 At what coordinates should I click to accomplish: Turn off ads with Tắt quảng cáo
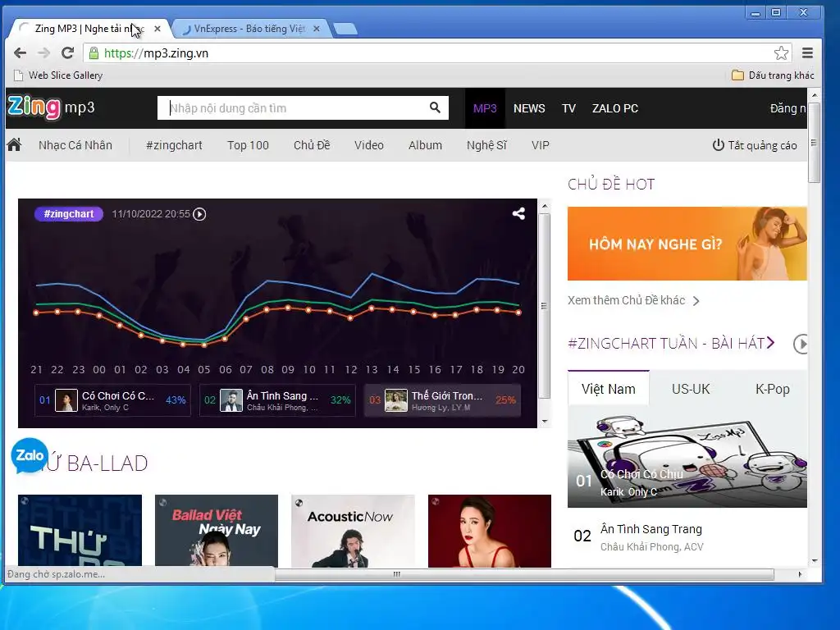(x=755, y=145)
